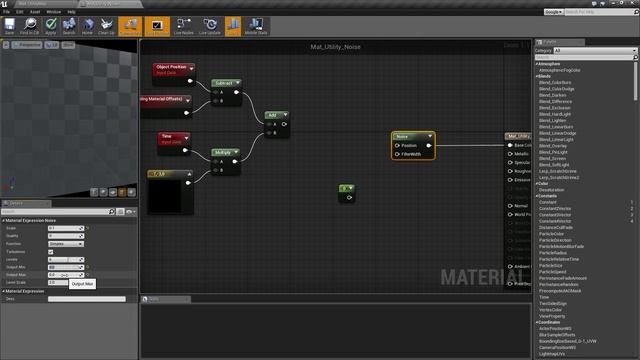The image size is (640, 360).
Task: Expand the Add node arrow
Action: click(x=285, y=115)
